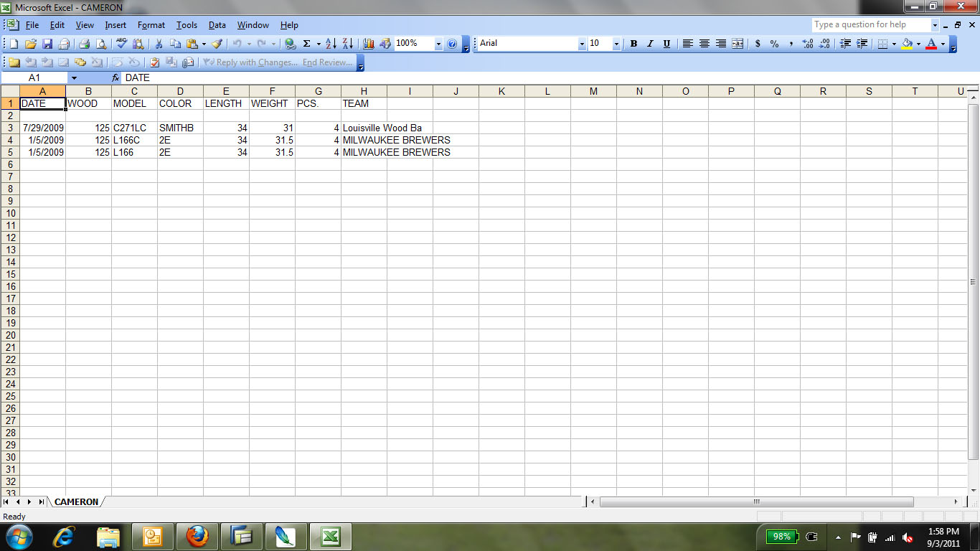Image resolution: width=980 pixels, height=551 pixels.
Task: Click the Insert Function fx button
Action: coord(116,77)
